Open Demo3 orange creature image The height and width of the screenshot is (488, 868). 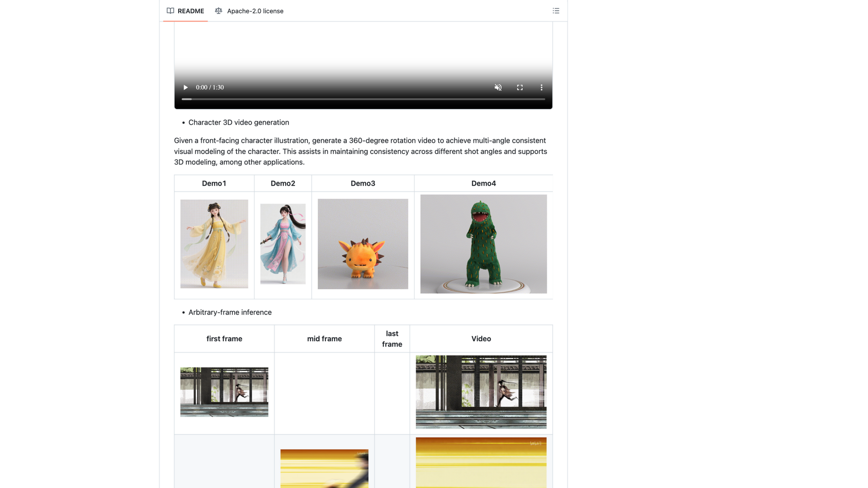tap(363, 244)
